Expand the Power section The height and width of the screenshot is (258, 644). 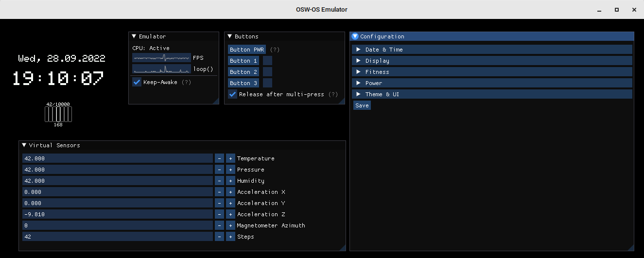[492, 83]
